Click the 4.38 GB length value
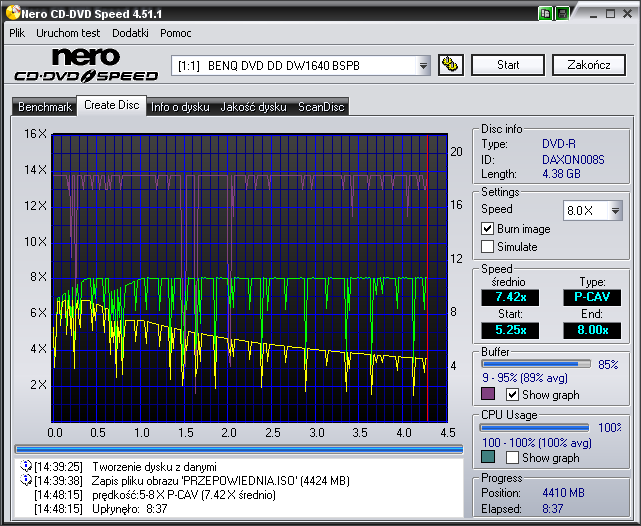 click(561, 174)
